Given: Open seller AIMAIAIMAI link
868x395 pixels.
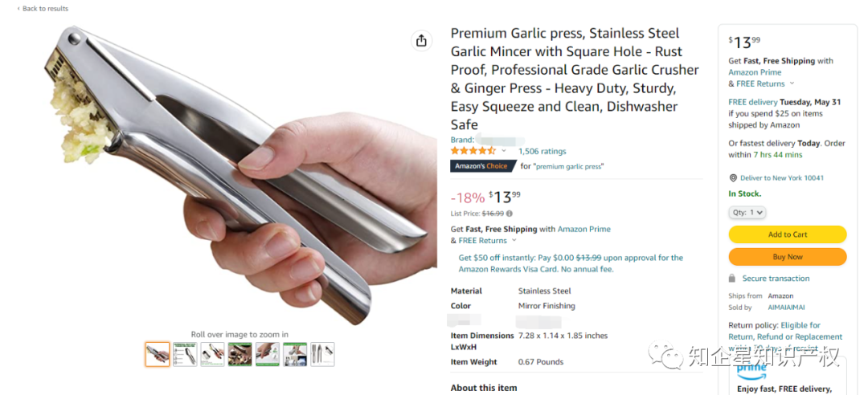Looking at the screenshot, I should coord(786,307).
